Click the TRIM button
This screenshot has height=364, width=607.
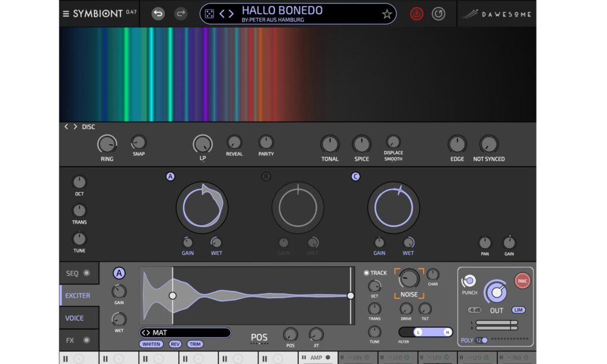click(x=194, y=344)
